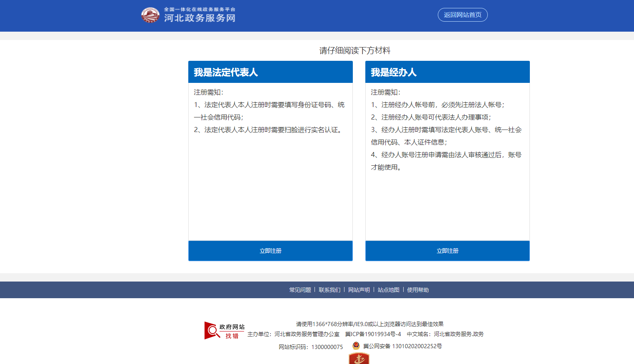This screenshot has width=634, height=364.
Task: Click the 返回网站首页 button
Action: click(462, 15)
